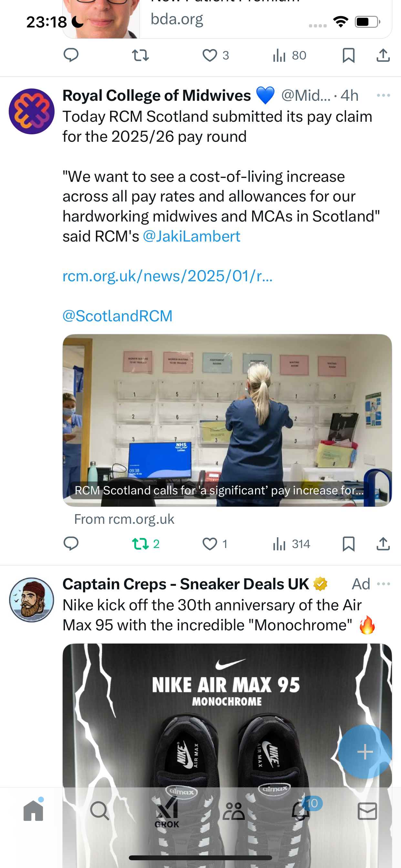Image resolution: width=401 pixels, height=868 pixels.
Task: Open the Search tab in bottom bar
Action: [100, 811]
